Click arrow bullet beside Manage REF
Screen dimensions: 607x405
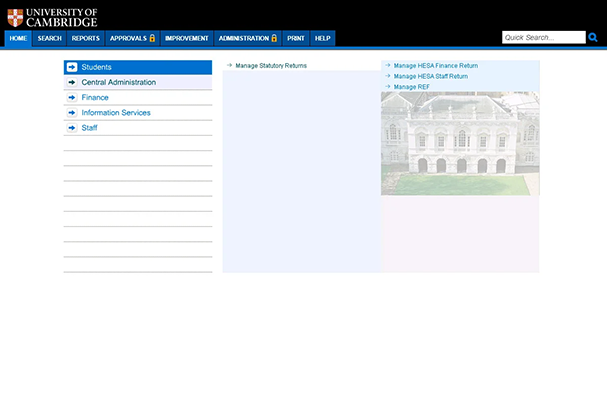388,86
